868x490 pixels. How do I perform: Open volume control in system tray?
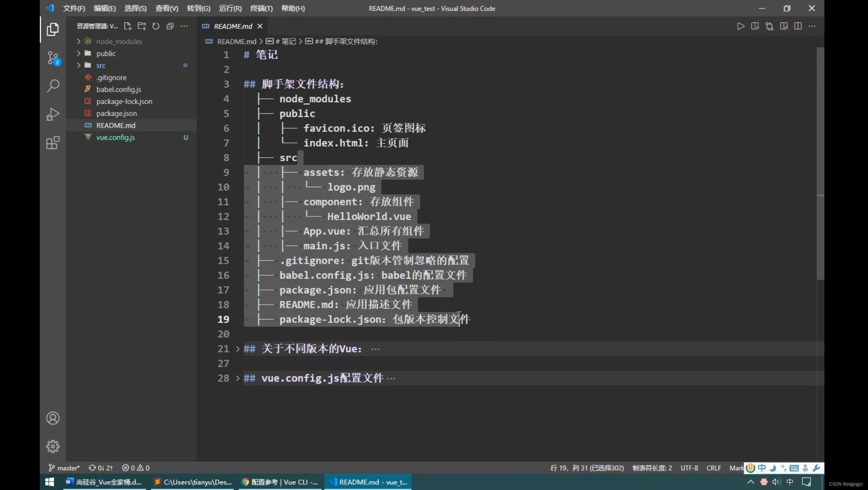click(x=776, y=482)
